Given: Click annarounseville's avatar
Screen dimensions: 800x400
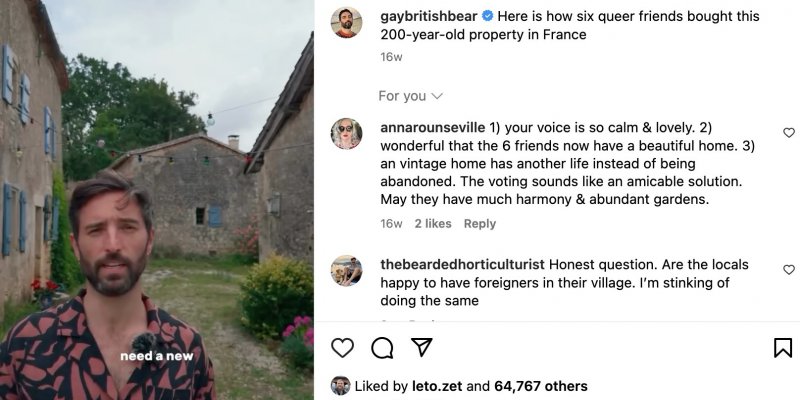Looking at the screenshot, I should (347, 134).
